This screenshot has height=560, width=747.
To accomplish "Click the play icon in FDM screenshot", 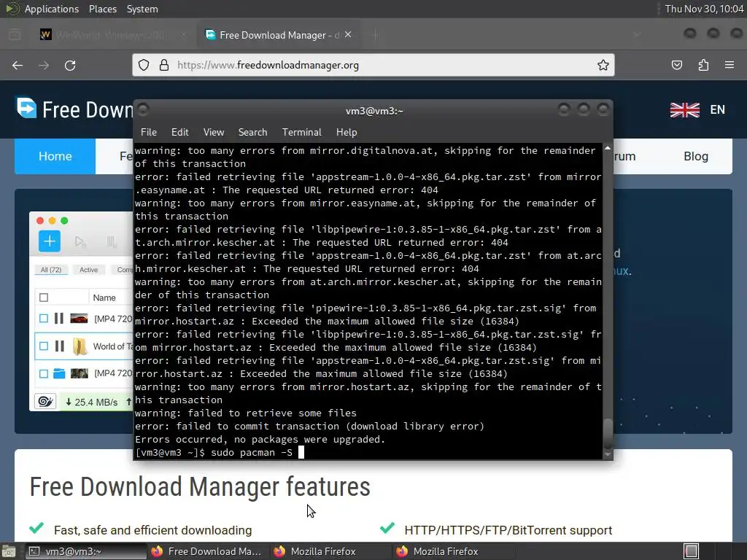I will (x=80, y=242).
